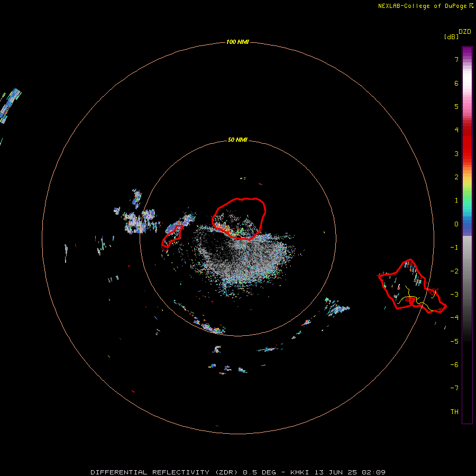Click the -2 value on color scale
This screenshot has height=476, width=476.
454,271
